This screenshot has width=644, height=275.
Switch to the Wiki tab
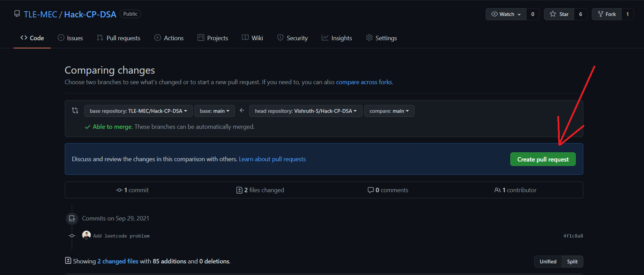tap(252, 38)
